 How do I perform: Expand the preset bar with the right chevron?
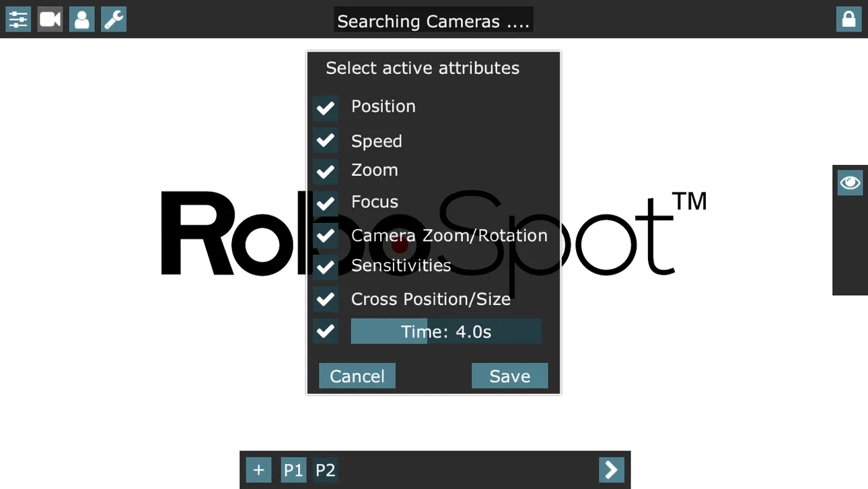(x=611, y=469)
